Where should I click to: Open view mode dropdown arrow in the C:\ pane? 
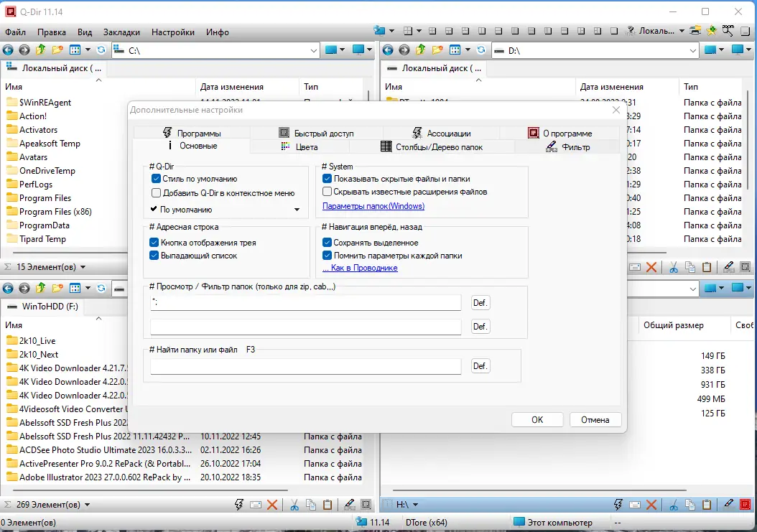[88, 50]
